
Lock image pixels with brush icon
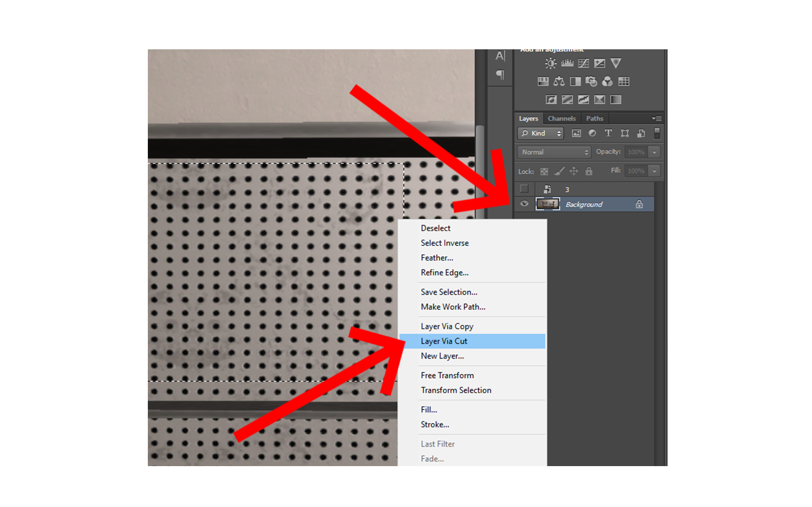pyautogui.click(x=559, y=171)
